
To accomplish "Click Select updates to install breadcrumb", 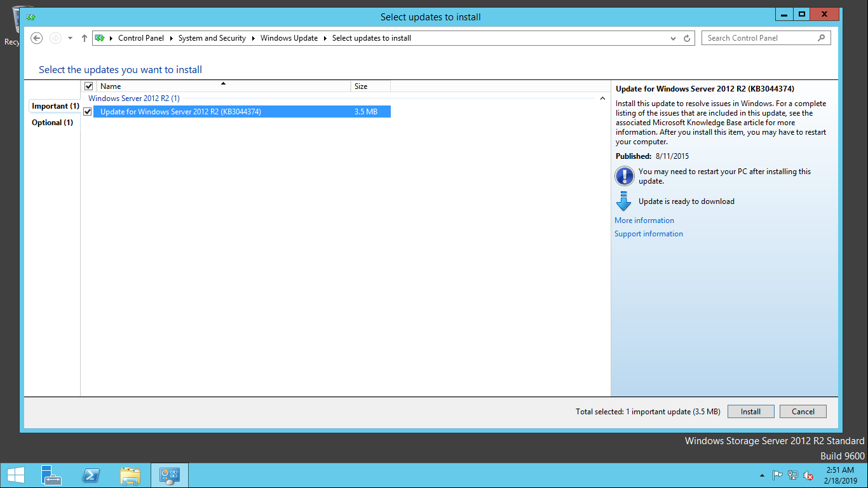I will click(x=372, y=38).
